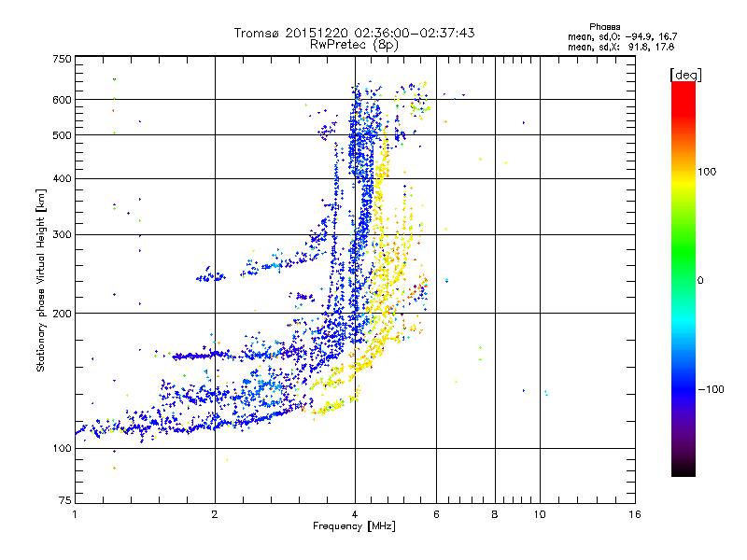Click the 'Phases' header text
Screen dimensions: 747x560
pyautogui.click(x=604, y=27)
